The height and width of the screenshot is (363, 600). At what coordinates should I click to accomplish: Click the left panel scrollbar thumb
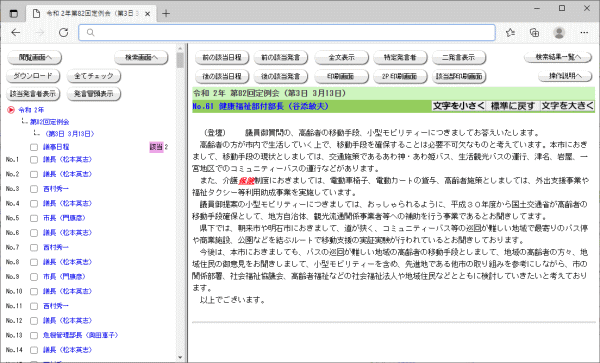180,60
